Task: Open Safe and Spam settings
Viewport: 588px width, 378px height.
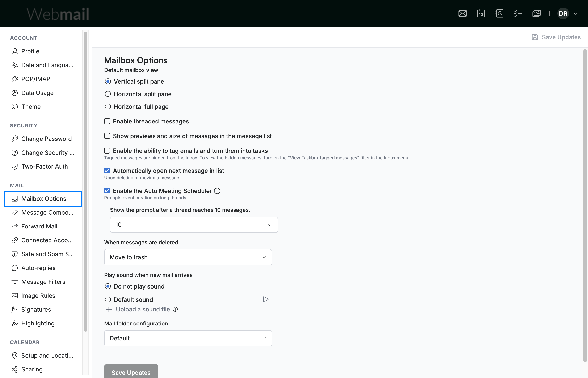Action: point(43,254)
